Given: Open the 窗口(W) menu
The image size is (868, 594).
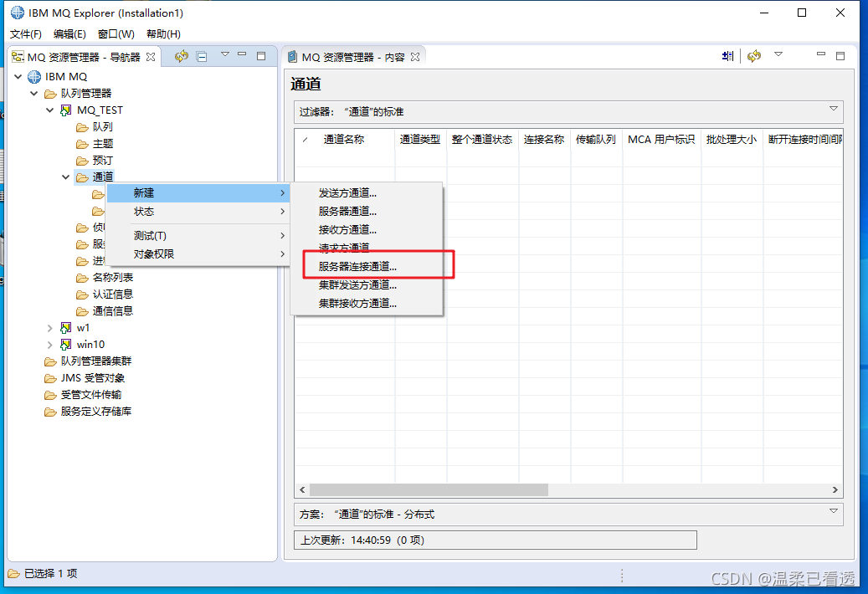Looking at the screenshot, I should point(116,33).
